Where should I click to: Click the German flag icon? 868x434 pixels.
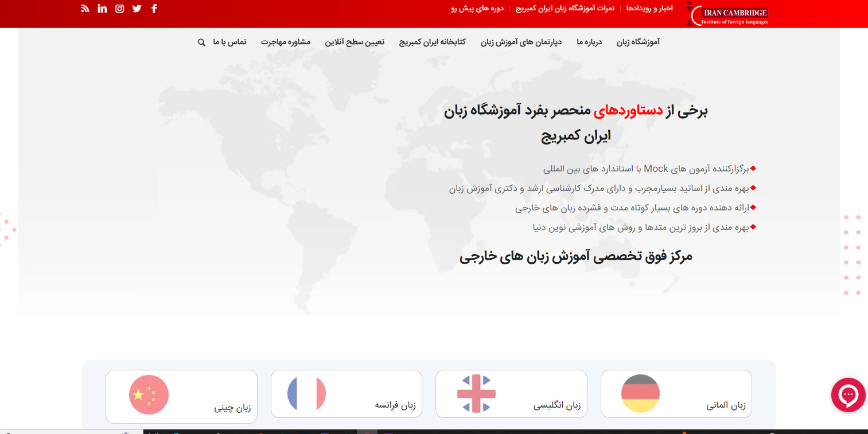click(640, 393)
